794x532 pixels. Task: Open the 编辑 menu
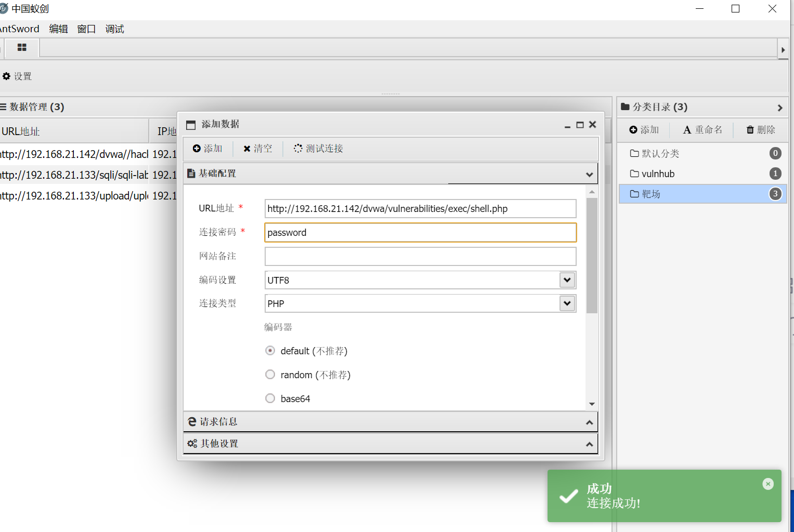click(58, 29)
